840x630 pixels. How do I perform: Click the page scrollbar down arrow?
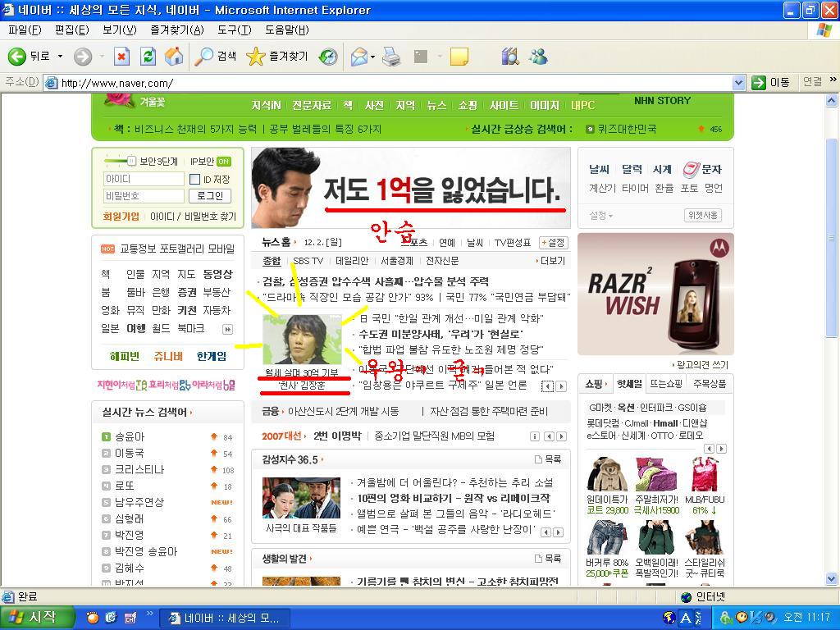[x=832, y=578]
